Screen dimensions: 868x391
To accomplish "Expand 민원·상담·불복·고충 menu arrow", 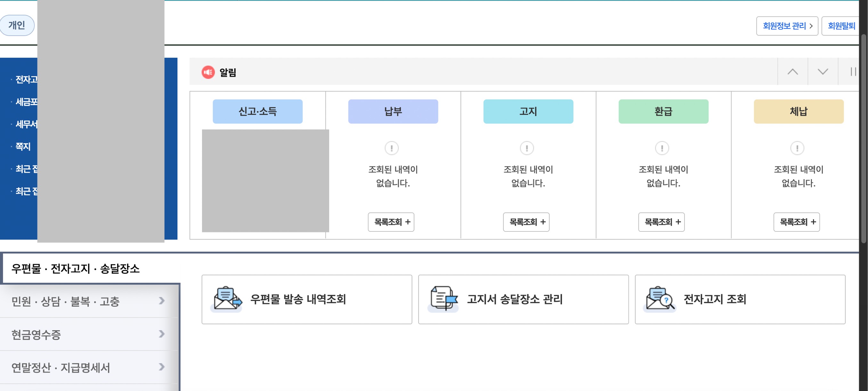I will pos(162,301).
